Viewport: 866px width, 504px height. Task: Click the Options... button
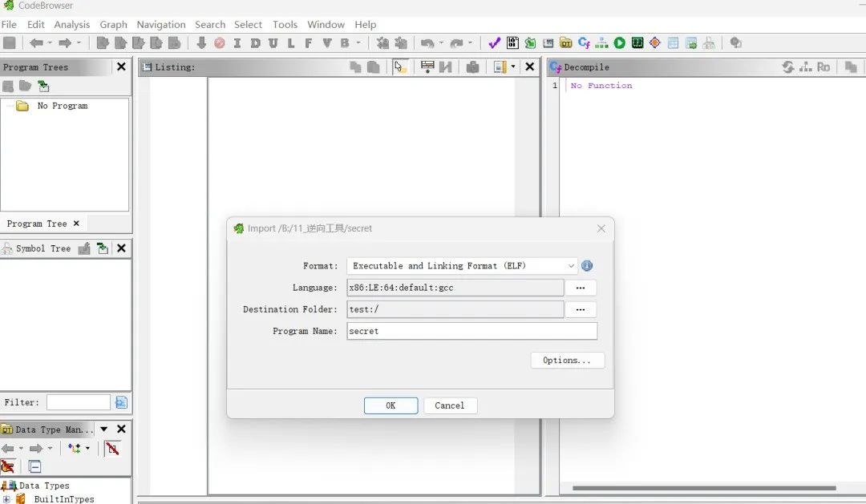[x=567, y=361]
